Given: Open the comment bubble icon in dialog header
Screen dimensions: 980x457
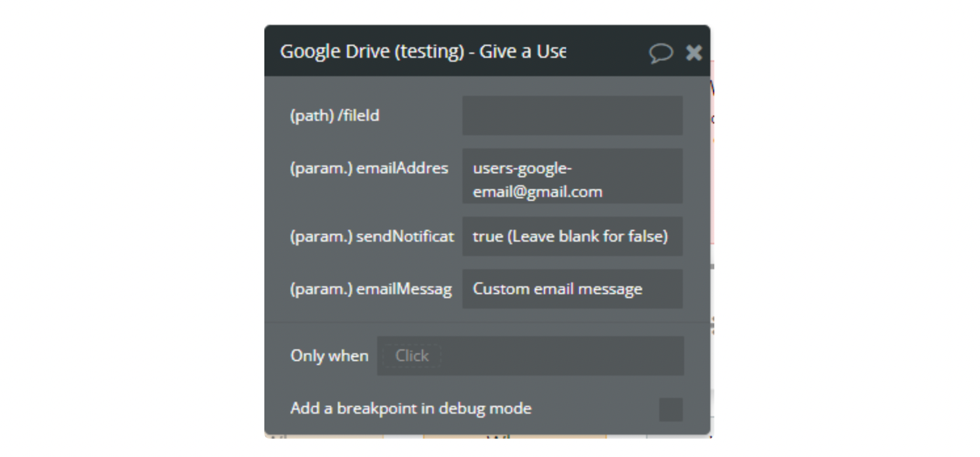Looking at the screenshot, I should click(x=661, y=53).
